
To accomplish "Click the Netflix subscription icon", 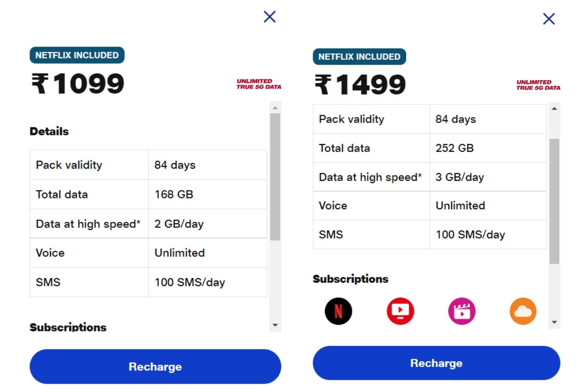I will tap(339, 311).
